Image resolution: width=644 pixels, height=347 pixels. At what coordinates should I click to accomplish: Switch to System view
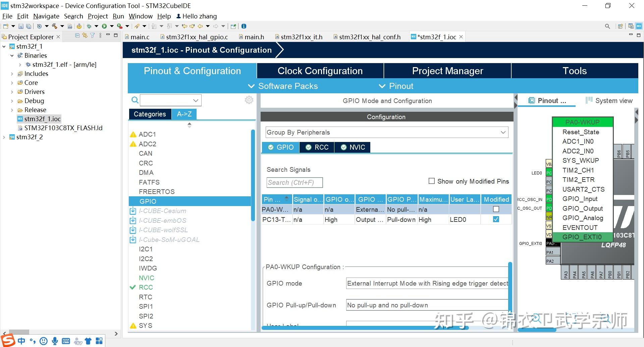pyautogui.click(x=609, y=101)
